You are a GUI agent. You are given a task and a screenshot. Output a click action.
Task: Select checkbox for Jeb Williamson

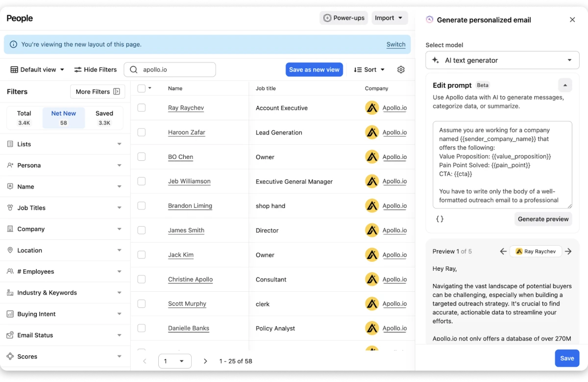point(142,181)
